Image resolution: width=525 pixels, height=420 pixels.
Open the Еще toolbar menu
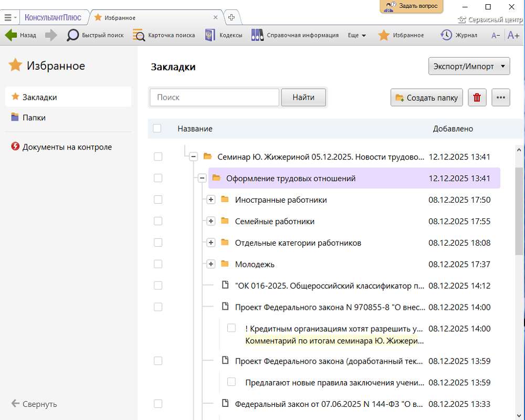click(x=357, y=35)
